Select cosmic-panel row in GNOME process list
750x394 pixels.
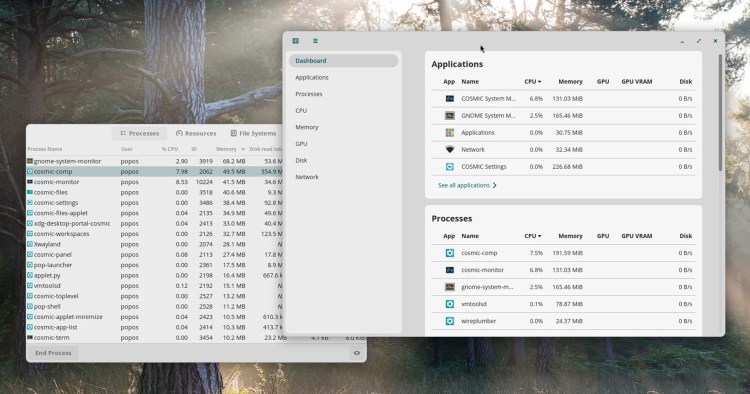pos(155,255)
